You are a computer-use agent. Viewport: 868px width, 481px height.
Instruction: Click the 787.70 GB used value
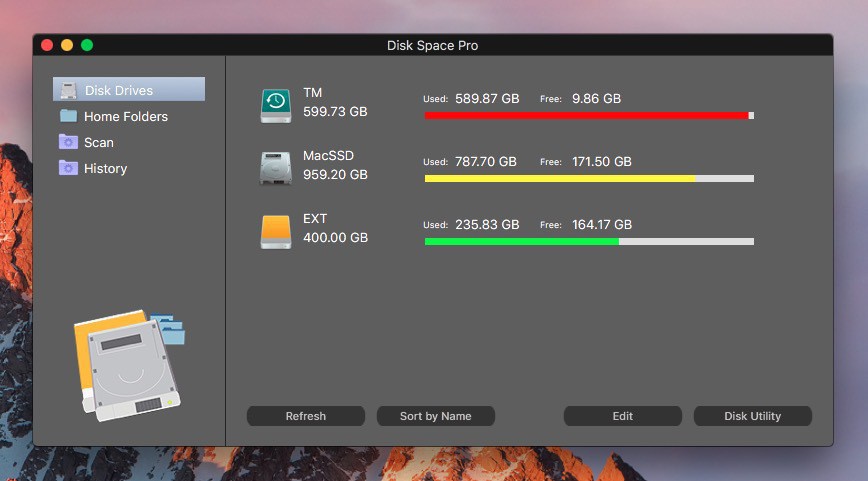(x=485, y=162)
